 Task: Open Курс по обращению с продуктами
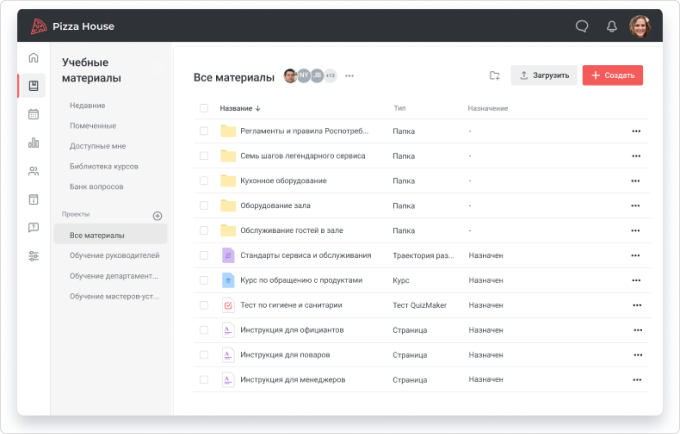[301, 281]
